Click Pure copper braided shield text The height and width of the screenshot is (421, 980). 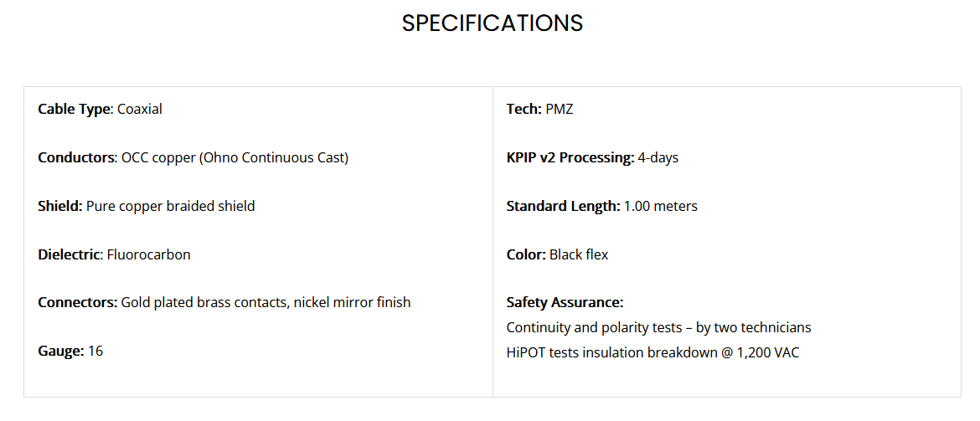[x=170, y=206]
